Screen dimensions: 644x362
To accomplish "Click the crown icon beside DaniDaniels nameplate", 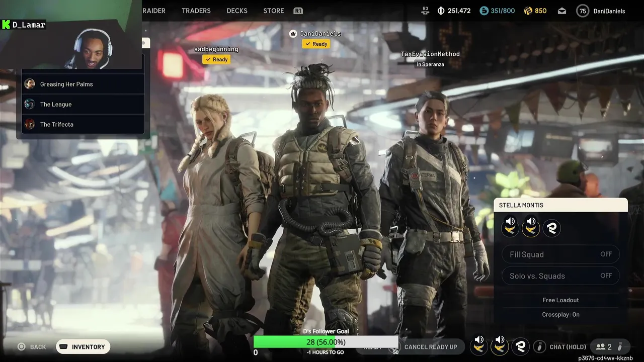I will point(293,34).
